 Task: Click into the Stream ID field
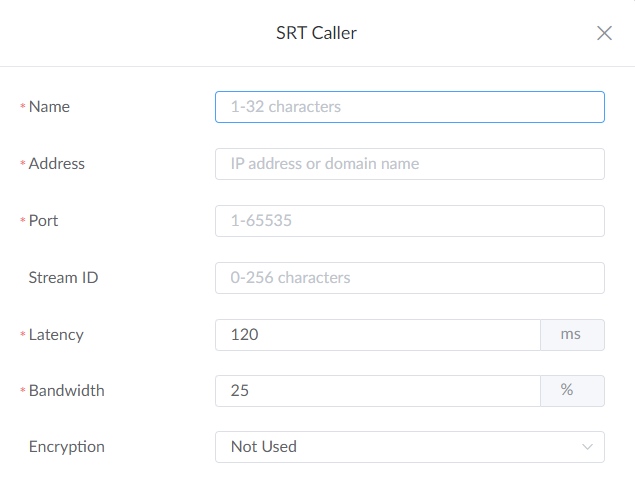[x=409, y=278]
